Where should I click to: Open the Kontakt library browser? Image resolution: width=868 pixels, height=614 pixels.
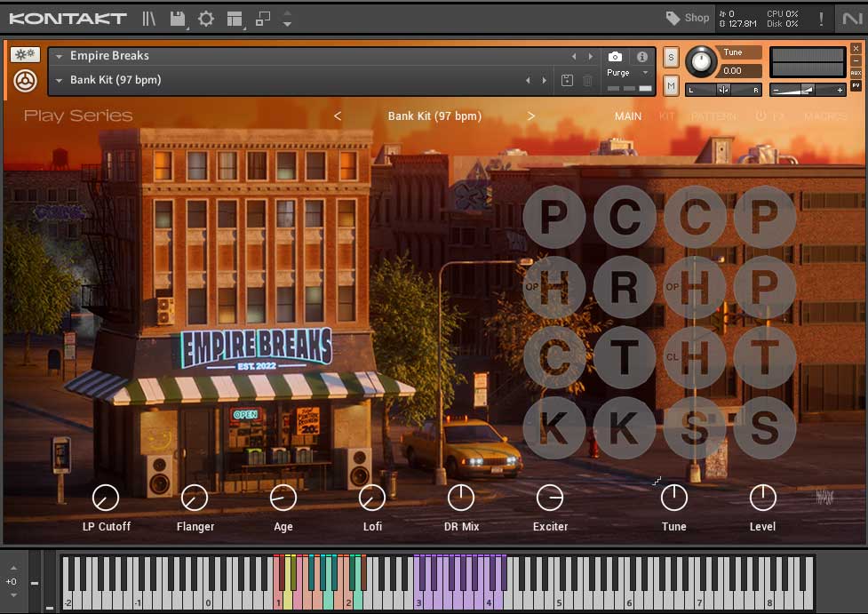point(148,19)
